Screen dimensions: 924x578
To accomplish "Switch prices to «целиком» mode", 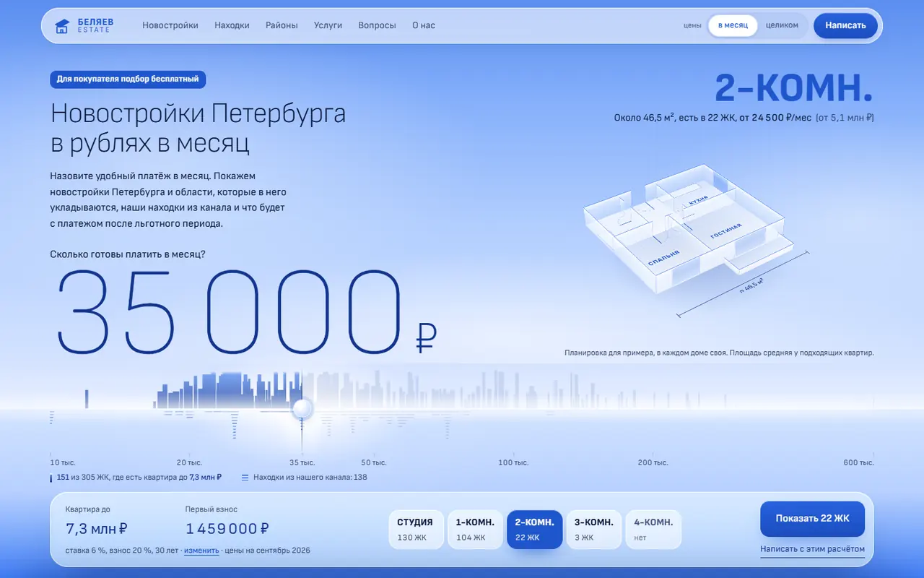I will [x=782, y=25].
